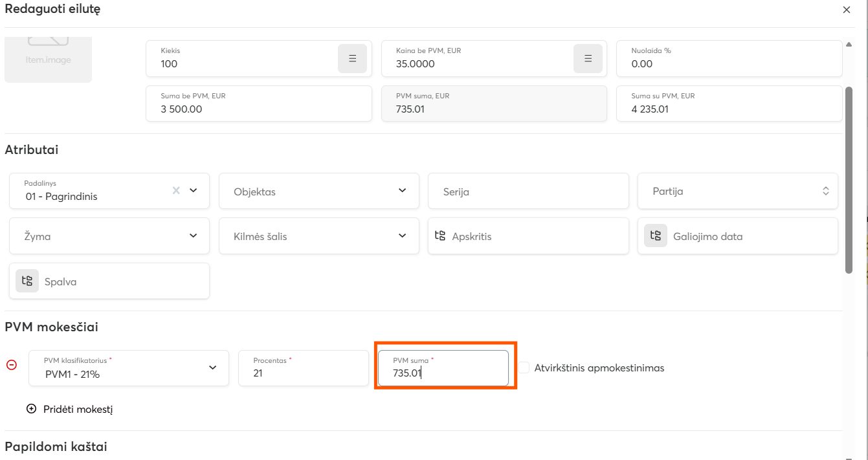
Task: Focus the Nuolaida % input field
Action: pos(729,59)
